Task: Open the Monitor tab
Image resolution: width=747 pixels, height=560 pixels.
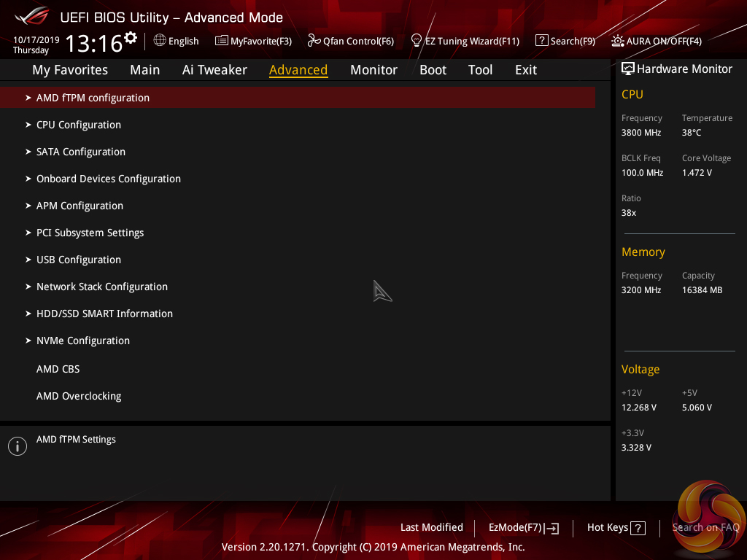Action: (x=373, y=70)
